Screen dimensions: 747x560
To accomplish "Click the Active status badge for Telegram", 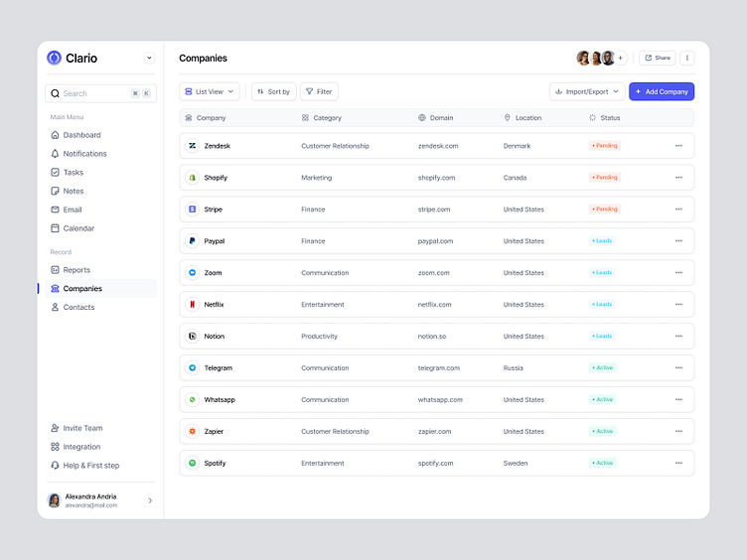I will [x=602, y=367].
